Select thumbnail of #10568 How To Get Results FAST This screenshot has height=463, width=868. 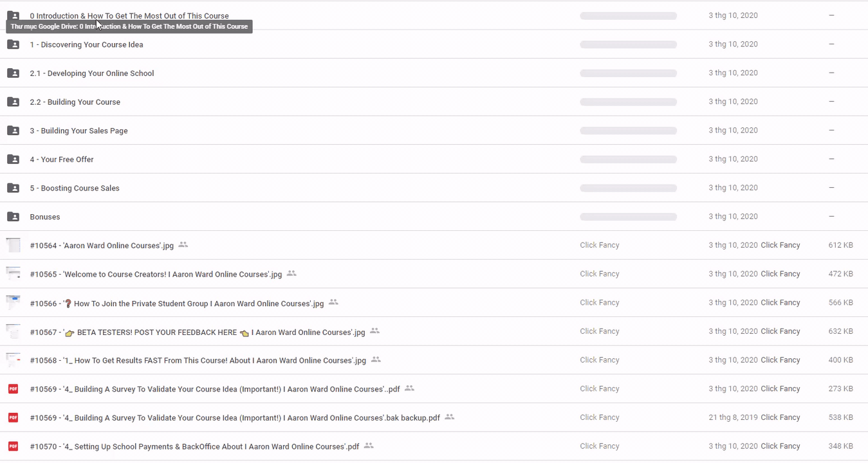tap(13, 360)
